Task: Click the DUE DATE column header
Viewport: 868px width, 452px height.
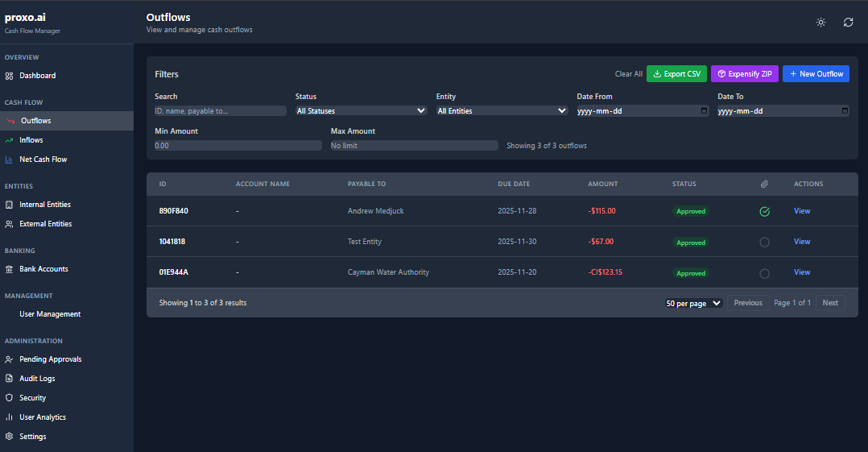Action: click(514, 184)
